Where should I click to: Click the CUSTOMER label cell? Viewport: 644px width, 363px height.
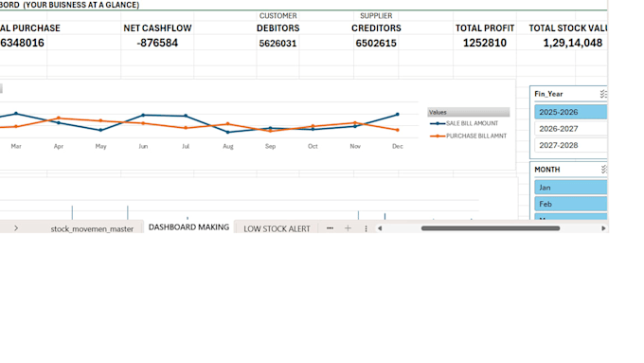[x=278, y=15]
